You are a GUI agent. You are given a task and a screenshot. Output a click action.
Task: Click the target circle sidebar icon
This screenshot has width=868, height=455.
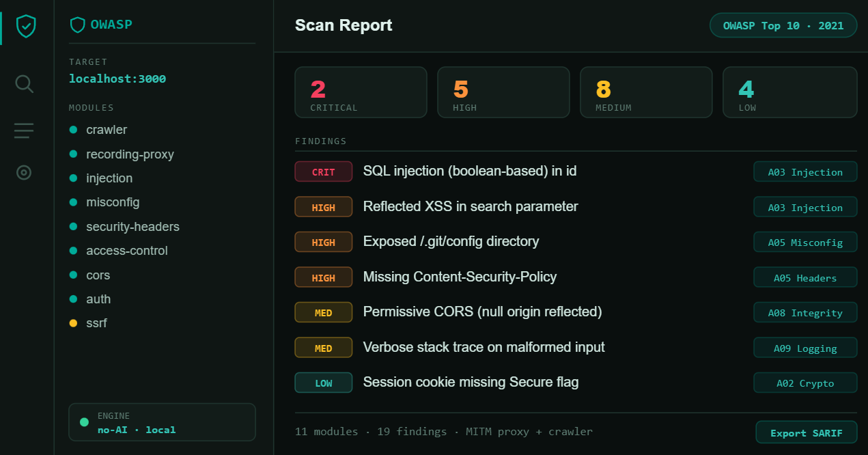click(x=24, y=172)
